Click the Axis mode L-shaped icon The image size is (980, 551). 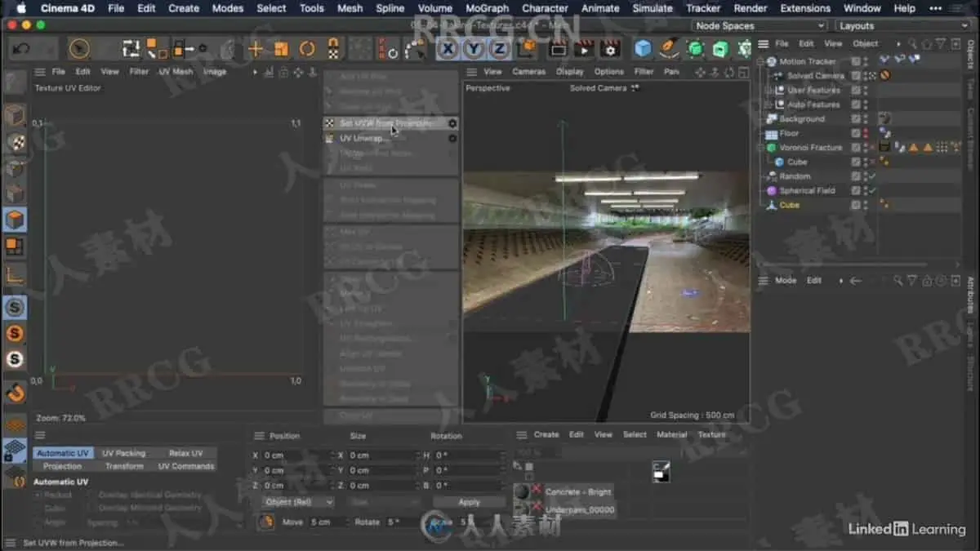15,276
